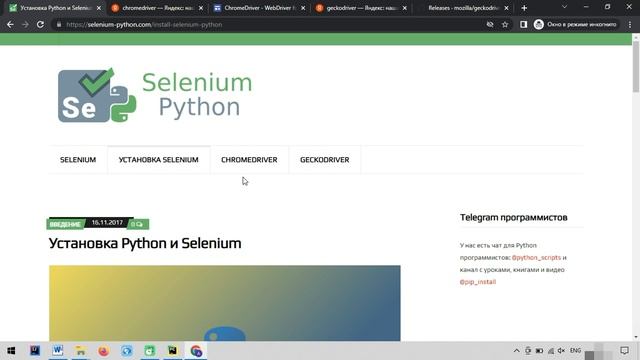Click the article date 16.11.2017

point(107,222)
